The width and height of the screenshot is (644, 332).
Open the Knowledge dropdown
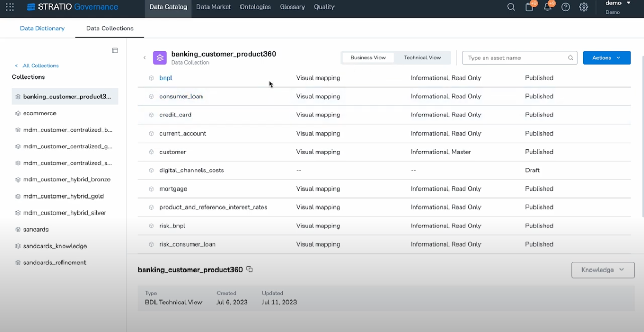pos(603,270)
